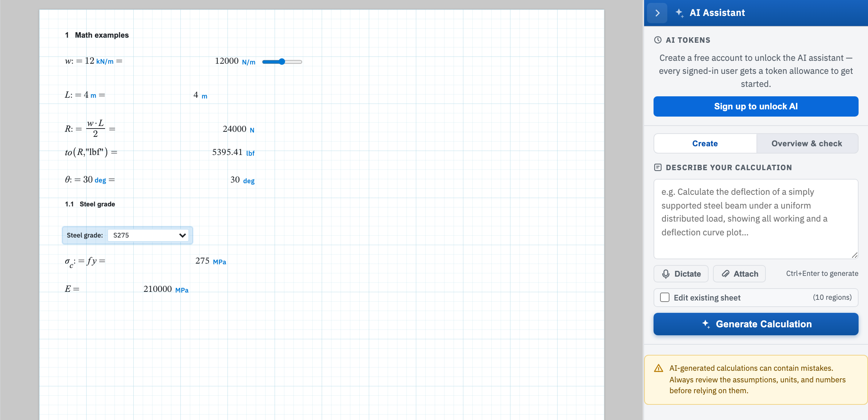
Task: Click the to(R,"lbf") expression
Action: 91,152
